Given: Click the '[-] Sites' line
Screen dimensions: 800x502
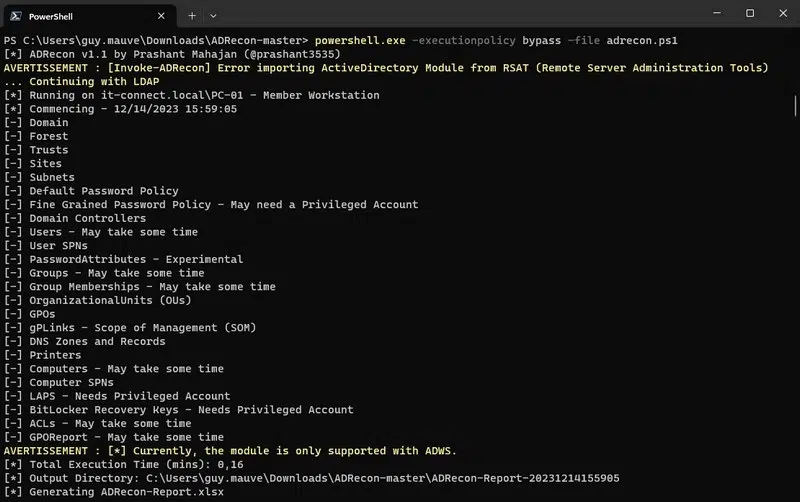Looking at the screenshot, I should [33, 164].
